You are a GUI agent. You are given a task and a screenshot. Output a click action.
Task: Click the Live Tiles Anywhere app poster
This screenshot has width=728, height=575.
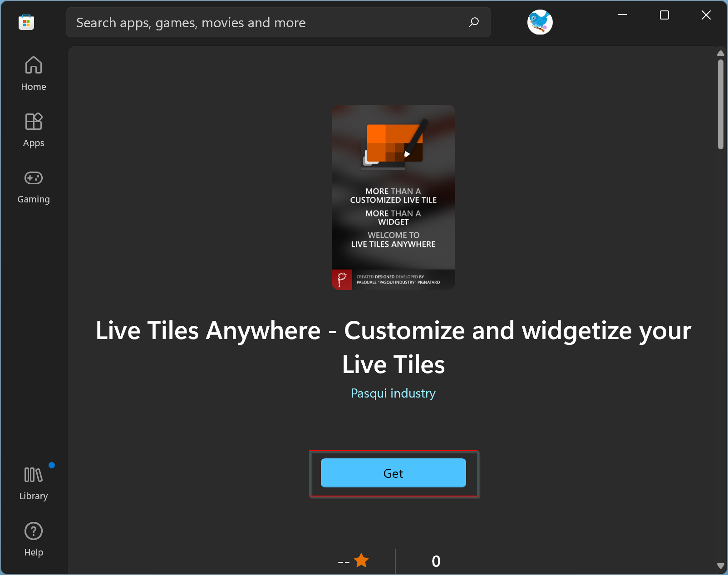[x=394, y=197]
